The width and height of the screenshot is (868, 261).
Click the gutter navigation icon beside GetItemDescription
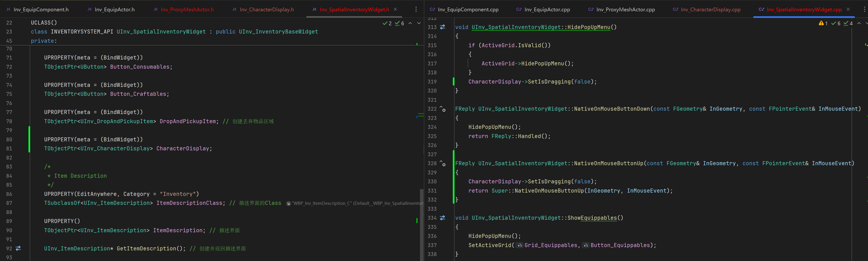click(x=18, y=248)
